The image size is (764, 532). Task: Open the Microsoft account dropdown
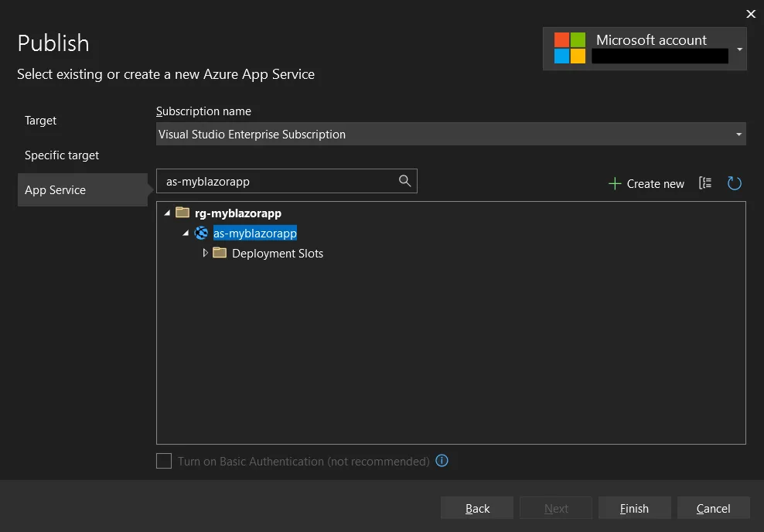click(x=645, y=49)
